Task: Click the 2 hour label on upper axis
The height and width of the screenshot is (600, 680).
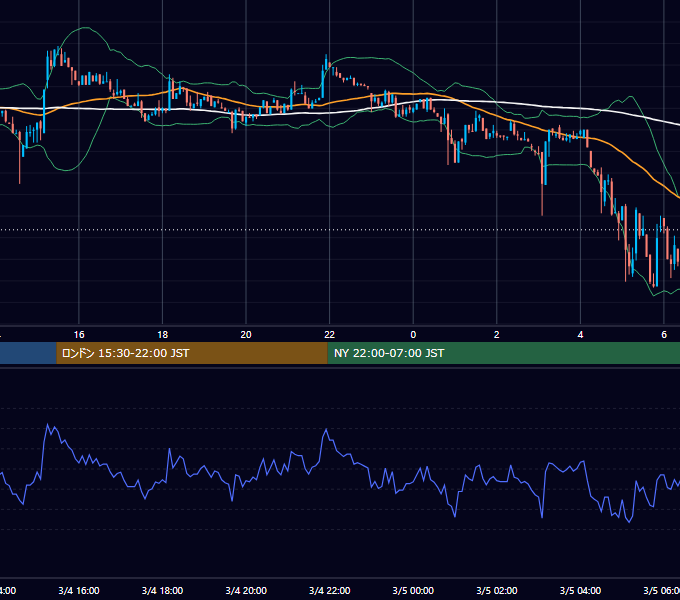Action: pos(497,335)
